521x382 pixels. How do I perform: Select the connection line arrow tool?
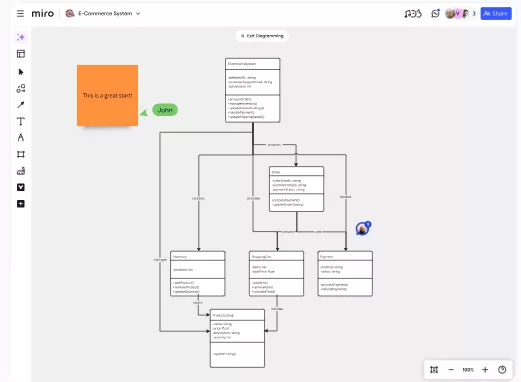pos(21,105)
